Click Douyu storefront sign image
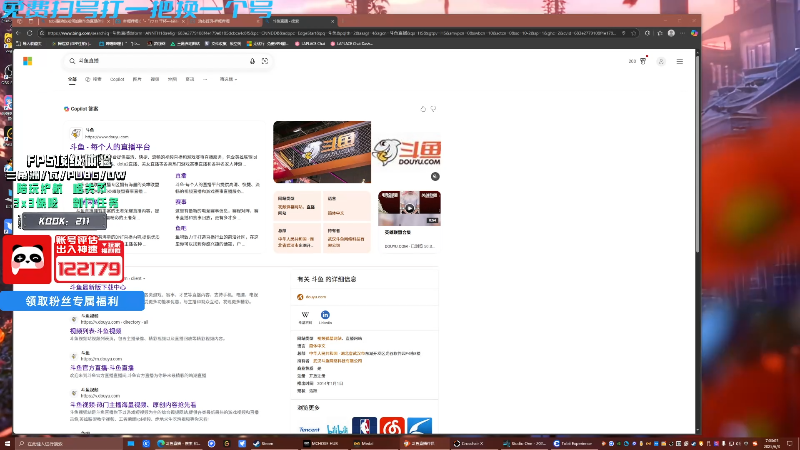Viewport: 800px width, 450px height. (322, 152)
